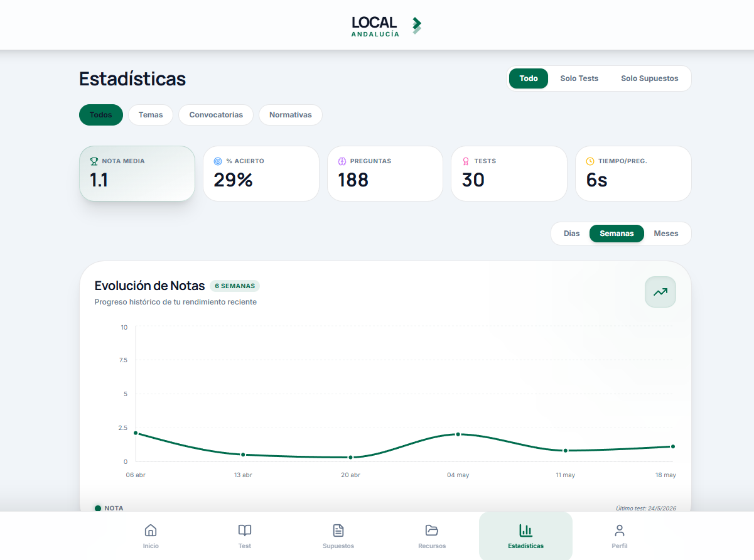The image size is (754, 560).
Task: Click the Último test: 24/5/2026 text
Action: coord(646,509)
